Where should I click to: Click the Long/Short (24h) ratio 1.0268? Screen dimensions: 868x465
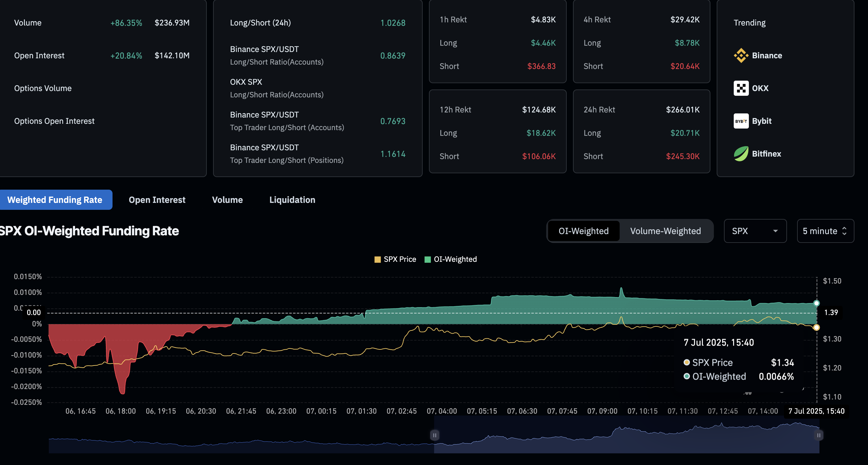[x=393, y=23]
